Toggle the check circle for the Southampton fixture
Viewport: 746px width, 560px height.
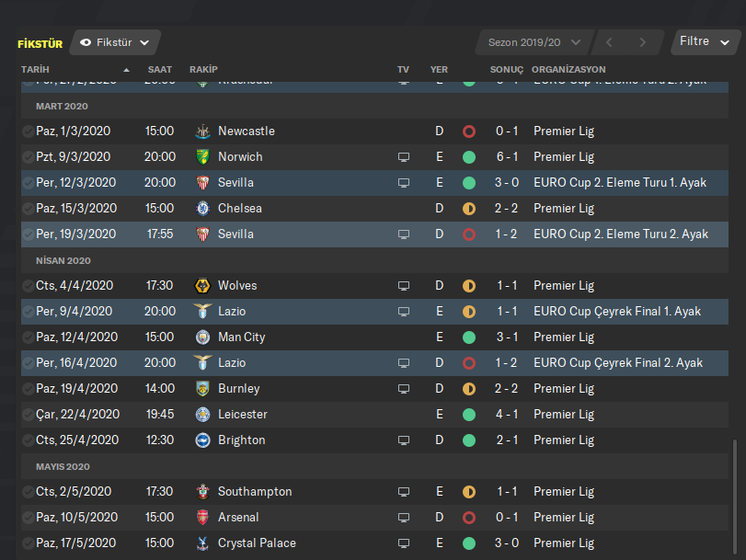coord(28,492)
